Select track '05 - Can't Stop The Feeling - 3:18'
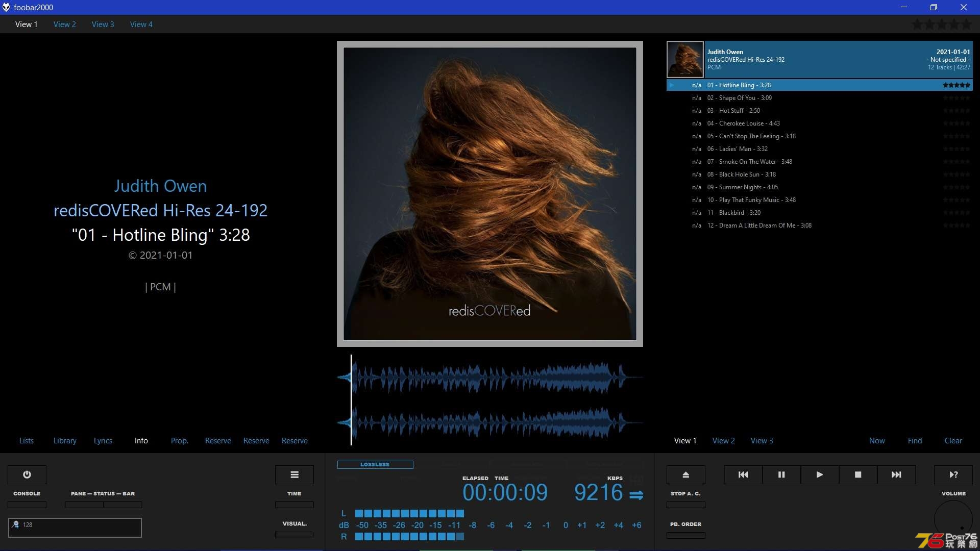Screen dimensions: 980x551 820,136
